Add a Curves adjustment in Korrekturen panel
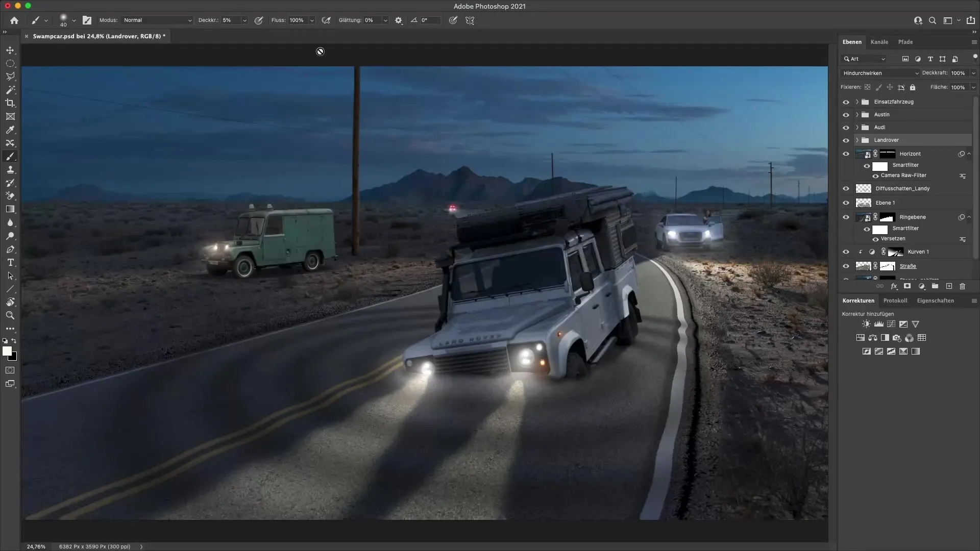980x551 pixels. 891,324
